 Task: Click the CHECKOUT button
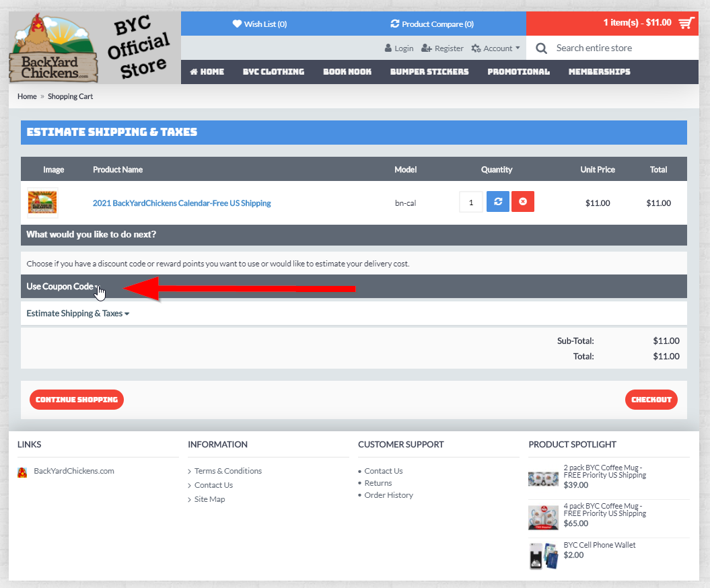pos(651,400)
